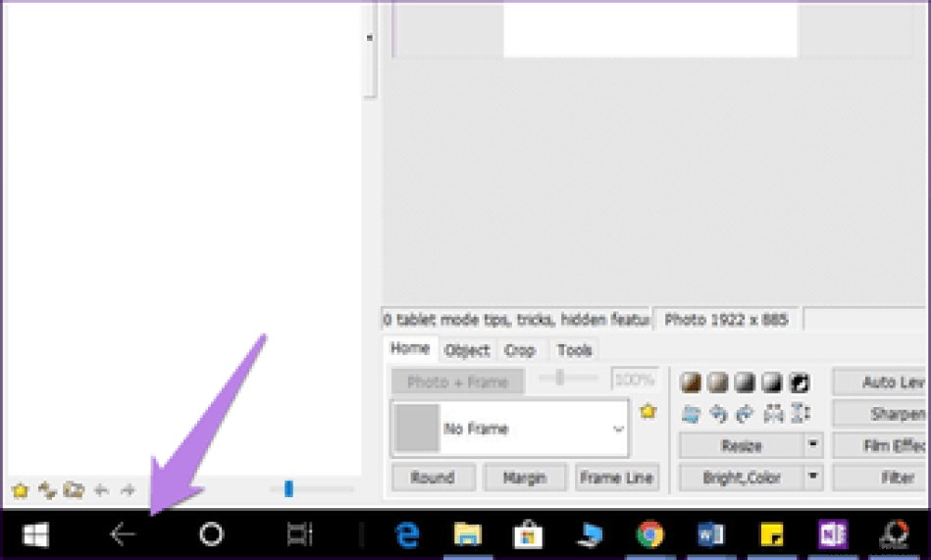
Task: Rotate the photo clockwise
Action: click(x=745, y=413)
